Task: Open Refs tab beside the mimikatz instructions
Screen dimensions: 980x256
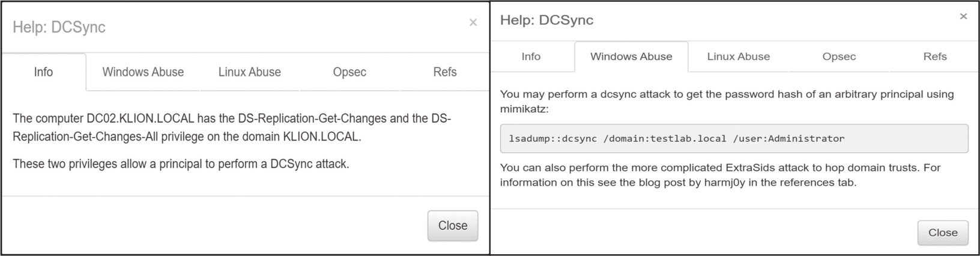Action: point(935,56)
